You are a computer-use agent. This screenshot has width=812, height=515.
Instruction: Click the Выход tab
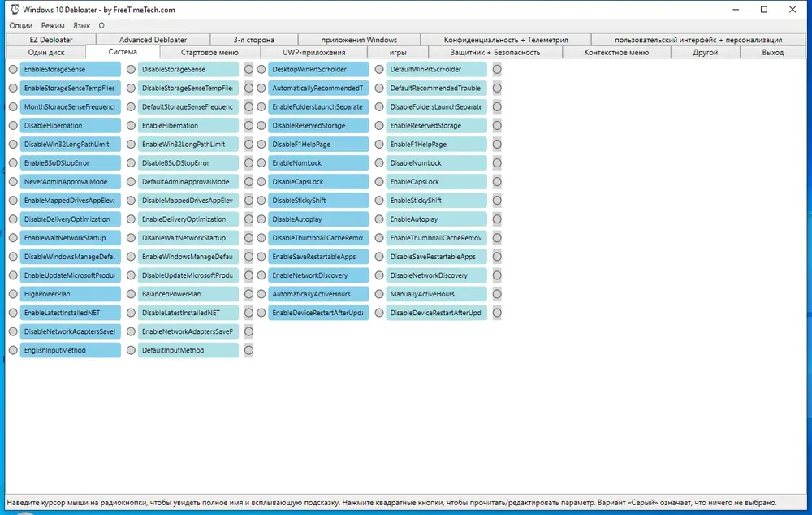point(773,52)
